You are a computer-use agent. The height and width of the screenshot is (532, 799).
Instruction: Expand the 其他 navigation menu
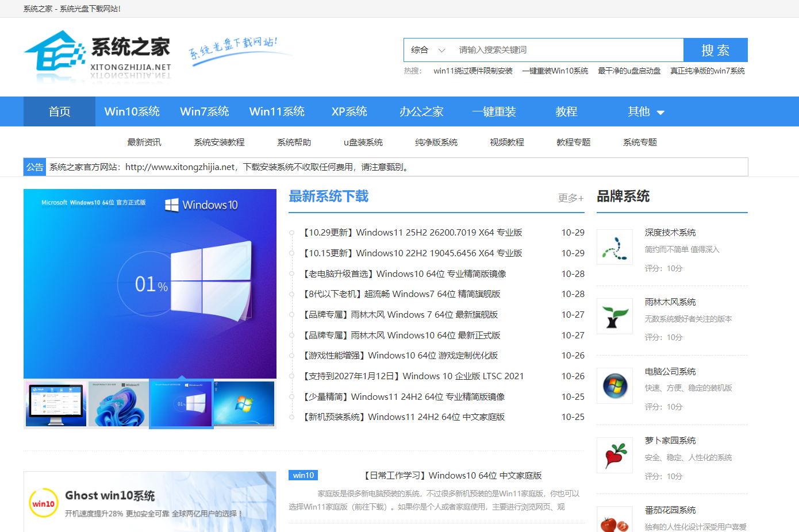[646, 111]
